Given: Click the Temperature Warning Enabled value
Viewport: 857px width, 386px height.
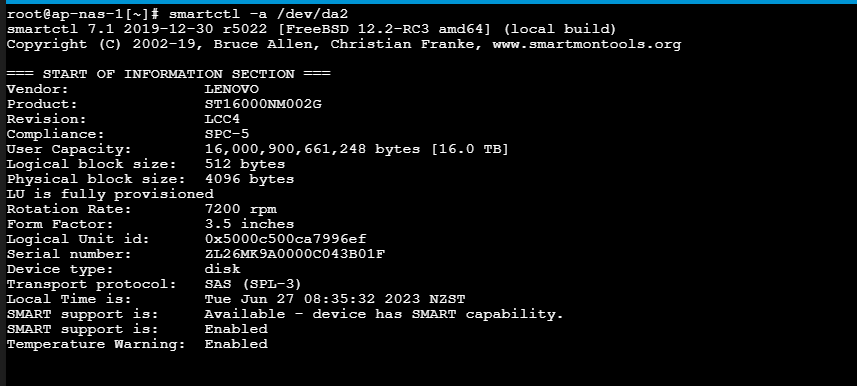Looking at the screenshot, I should pyautogui.click(x=236, y=344).
